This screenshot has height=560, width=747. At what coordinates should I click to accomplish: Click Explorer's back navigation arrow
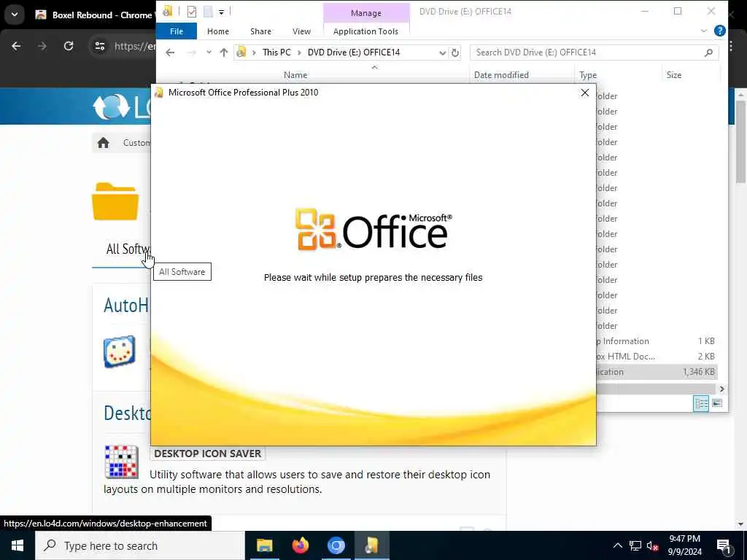click(x=170, y=52)
